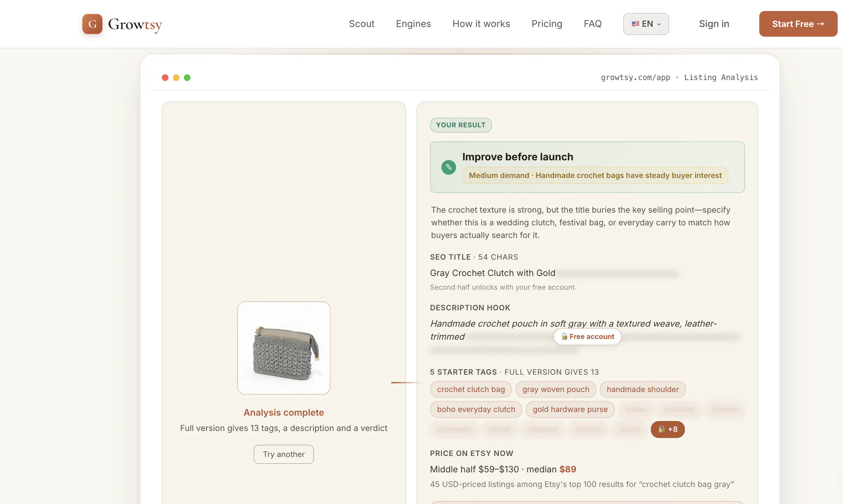Navigate to Pricing
Viewport: 843px width, 504px height.
click(x=546, y=24)
